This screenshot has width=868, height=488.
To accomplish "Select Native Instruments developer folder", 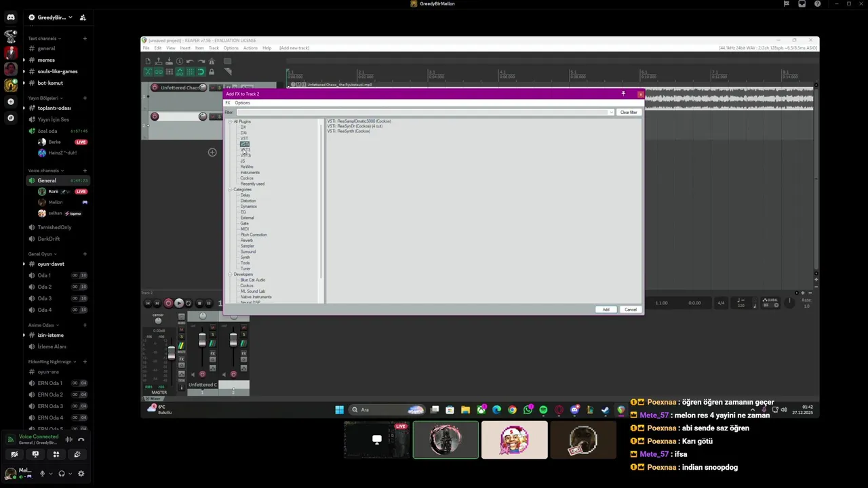I will tap(256, 297).
